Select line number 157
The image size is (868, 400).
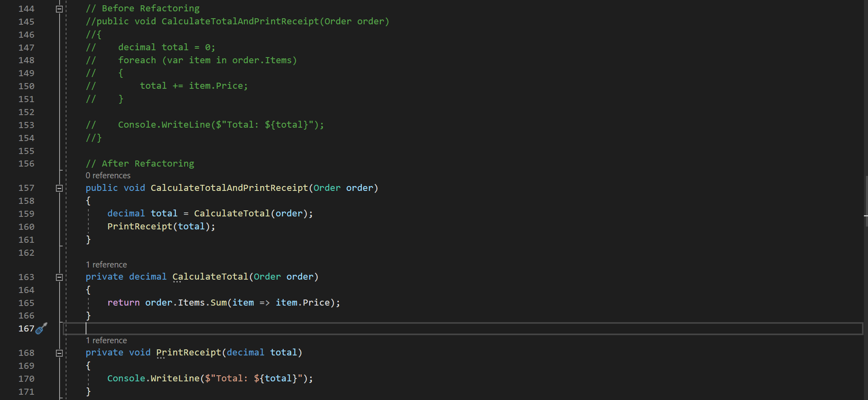click(26, 188)
